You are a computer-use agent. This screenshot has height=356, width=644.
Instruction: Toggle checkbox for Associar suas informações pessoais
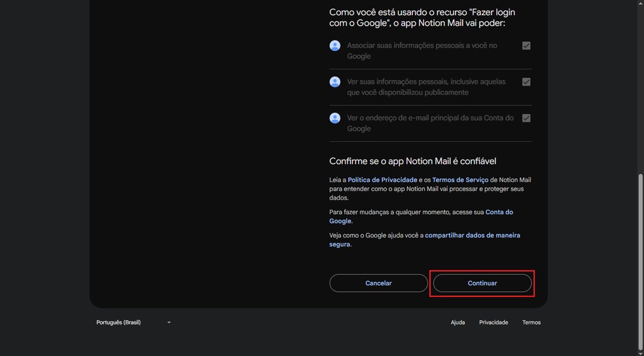point(526,46)
